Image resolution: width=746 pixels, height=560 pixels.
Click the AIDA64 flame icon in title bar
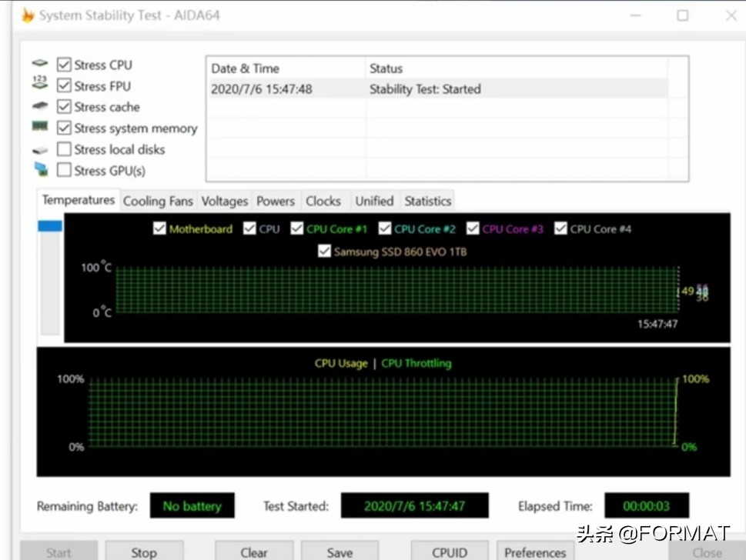coord(28,15)
